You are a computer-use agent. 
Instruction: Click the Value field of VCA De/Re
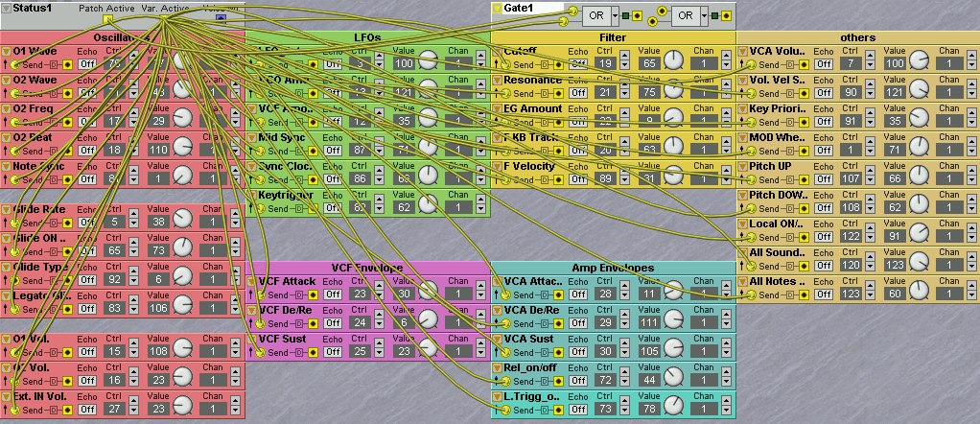point(651,323)
